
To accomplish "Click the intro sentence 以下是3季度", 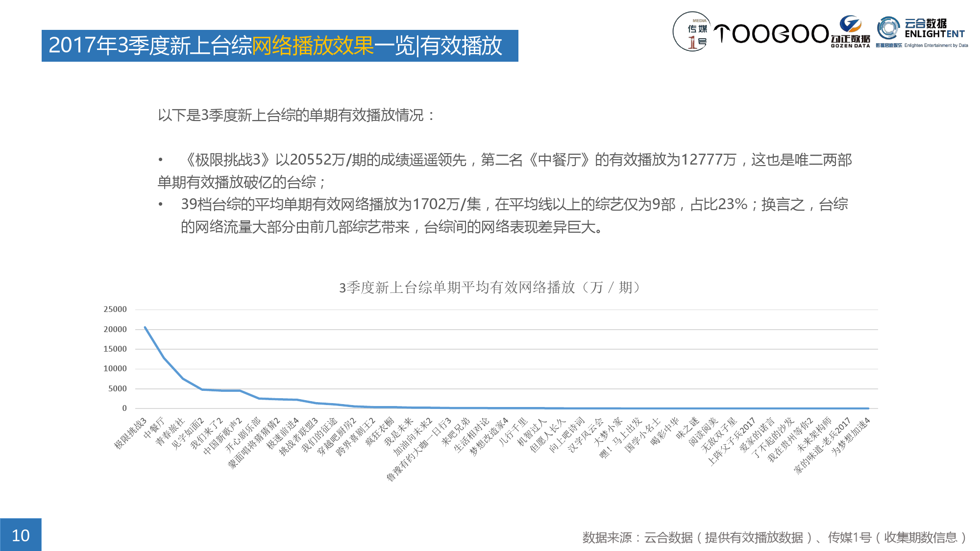I will click(x=296, y=116).
